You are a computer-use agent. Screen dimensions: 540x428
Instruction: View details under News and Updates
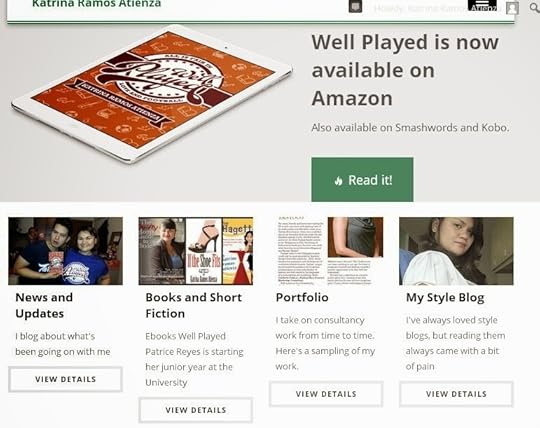[x=65, y=379]
